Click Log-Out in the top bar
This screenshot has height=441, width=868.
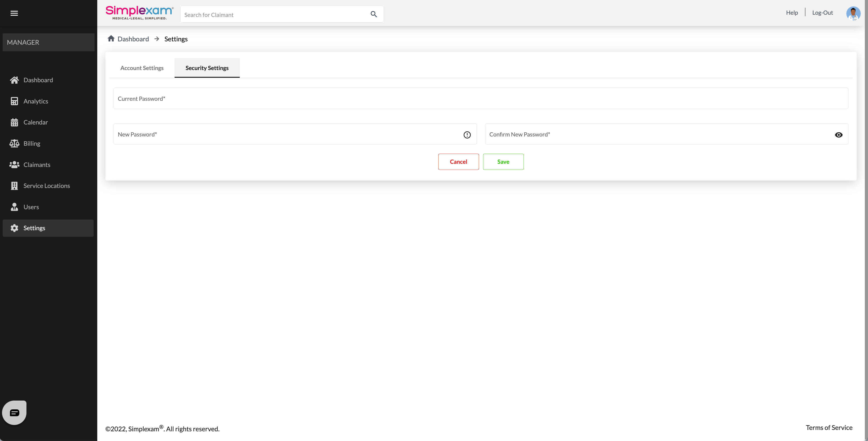point(822,13)
